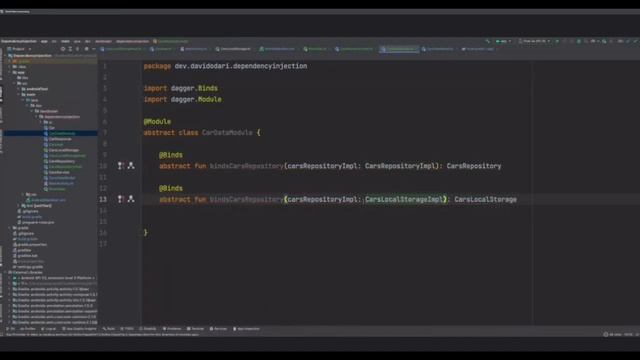Open the Problems tool window tab
This screenshot has width=640, height=360.
click(x=172, y=329)
